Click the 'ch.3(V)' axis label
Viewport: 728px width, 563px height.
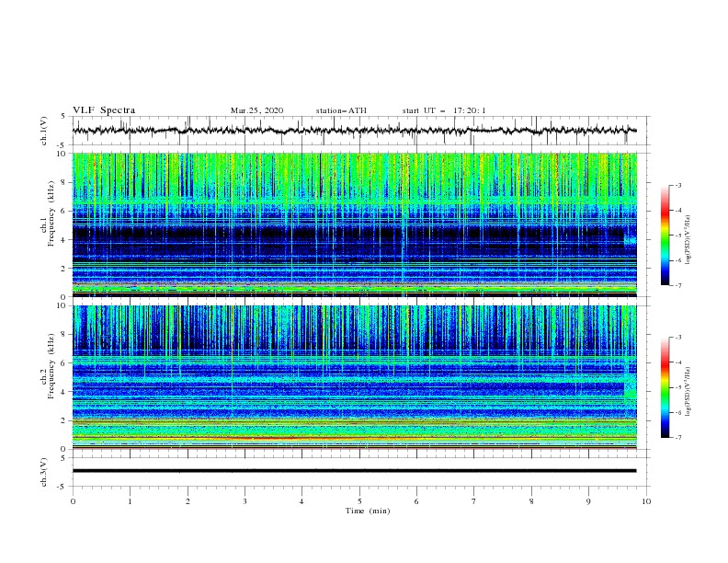44,472
